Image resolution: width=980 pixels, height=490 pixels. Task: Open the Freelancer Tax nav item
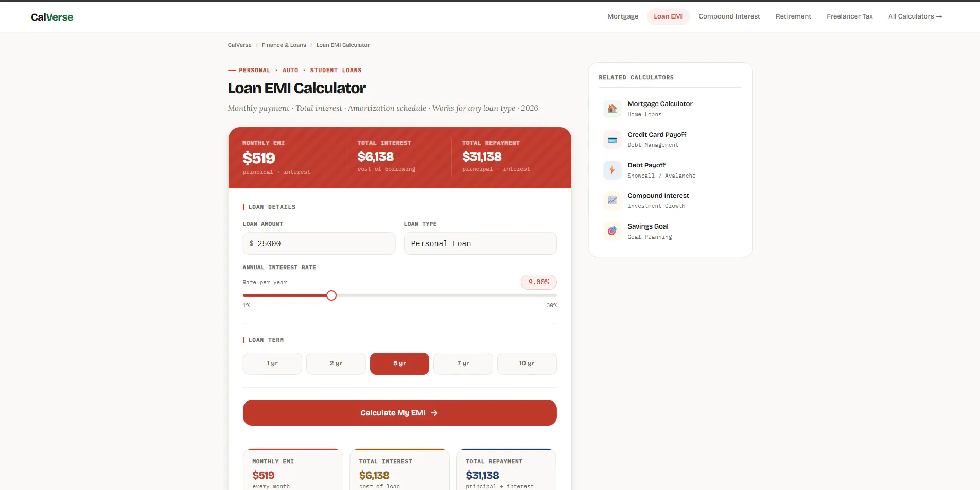click(x=850, y=16)
